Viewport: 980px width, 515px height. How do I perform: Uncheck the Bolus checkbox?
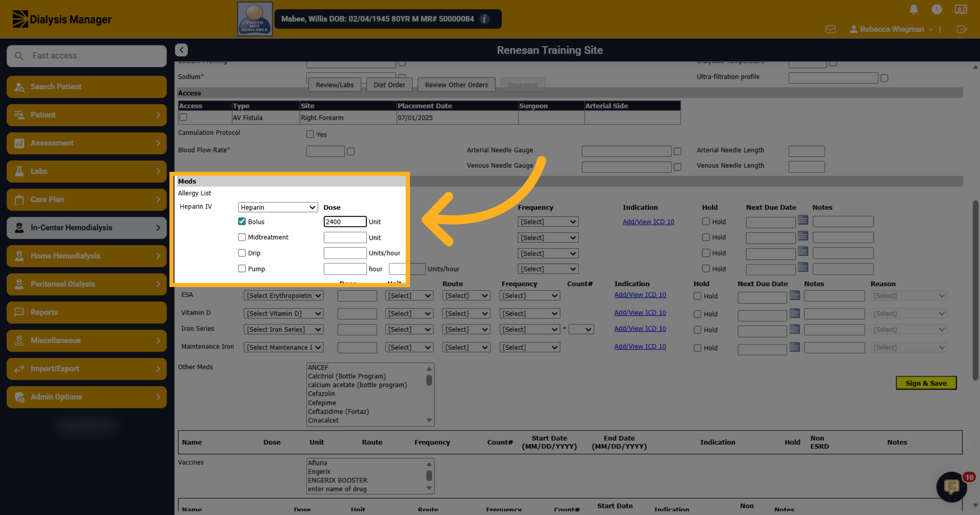tap(242, 221)
